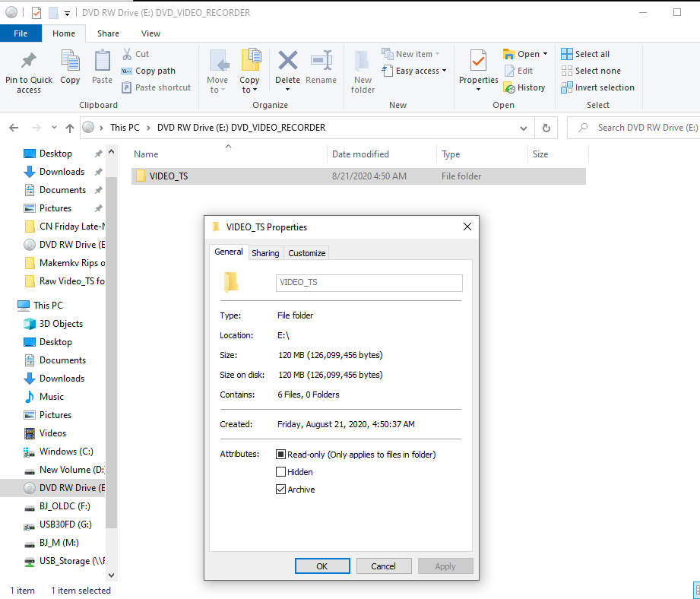Viewport: 700px width, 599px height.
Task: Click the up one level arrow
Action: coord(70,128)
